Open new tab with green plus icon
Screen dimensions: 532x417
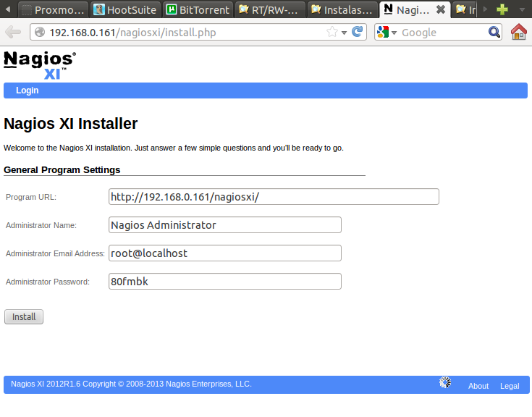pyautogui.click(x=502, y=9)
